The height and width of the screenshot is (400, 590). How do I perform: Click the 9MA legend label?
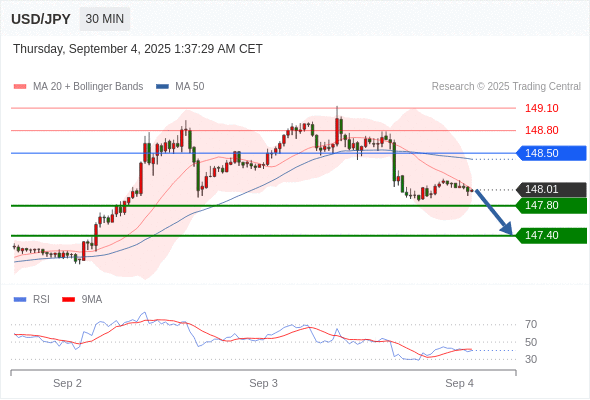92,300
